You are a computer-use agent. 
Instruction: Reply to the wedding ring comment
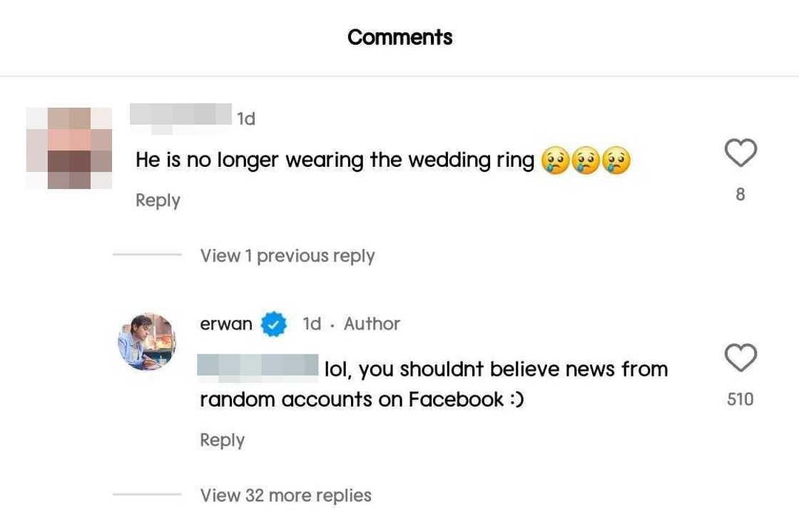pyautogui.click(x=158, y=200)
